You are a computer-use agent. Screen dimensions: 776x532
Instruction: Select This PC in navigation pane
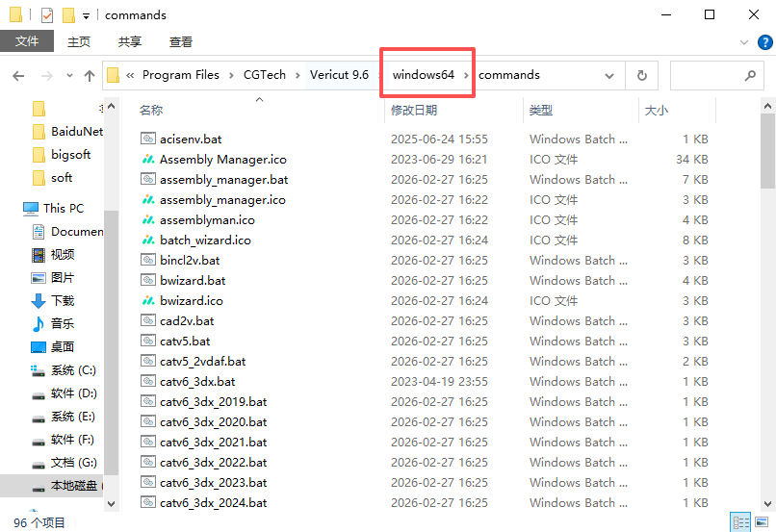(x=54, y=208)
